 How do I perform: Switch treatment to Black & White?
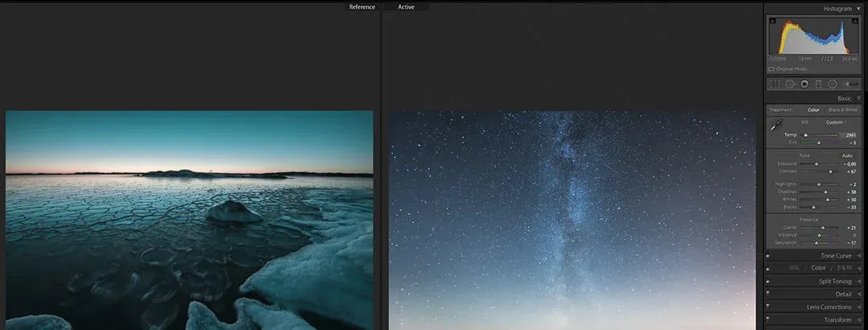[842, 109]
